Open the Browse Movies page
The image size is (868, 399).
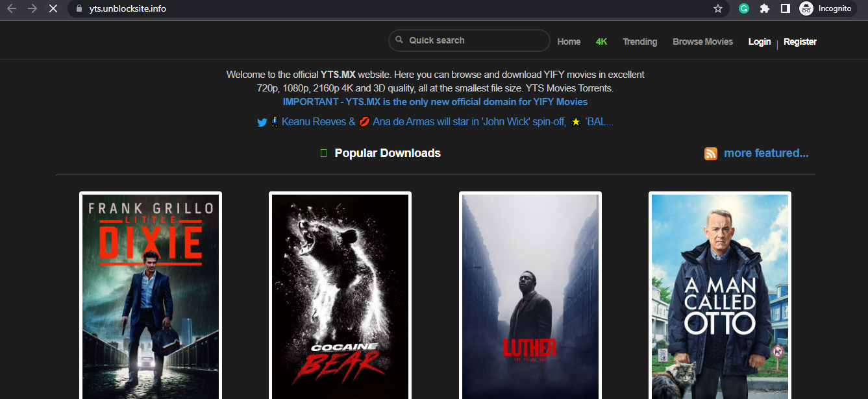702,41
